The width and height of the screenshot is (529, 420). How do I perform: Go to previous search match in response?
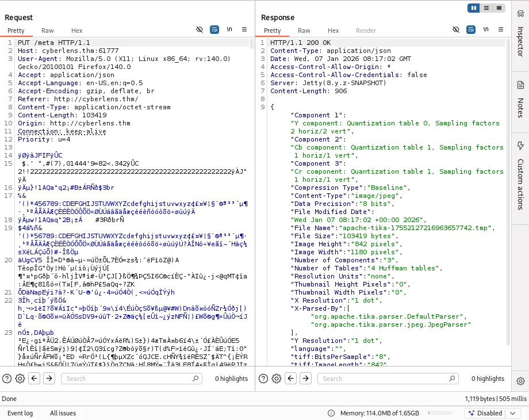[x=290, y=379]
